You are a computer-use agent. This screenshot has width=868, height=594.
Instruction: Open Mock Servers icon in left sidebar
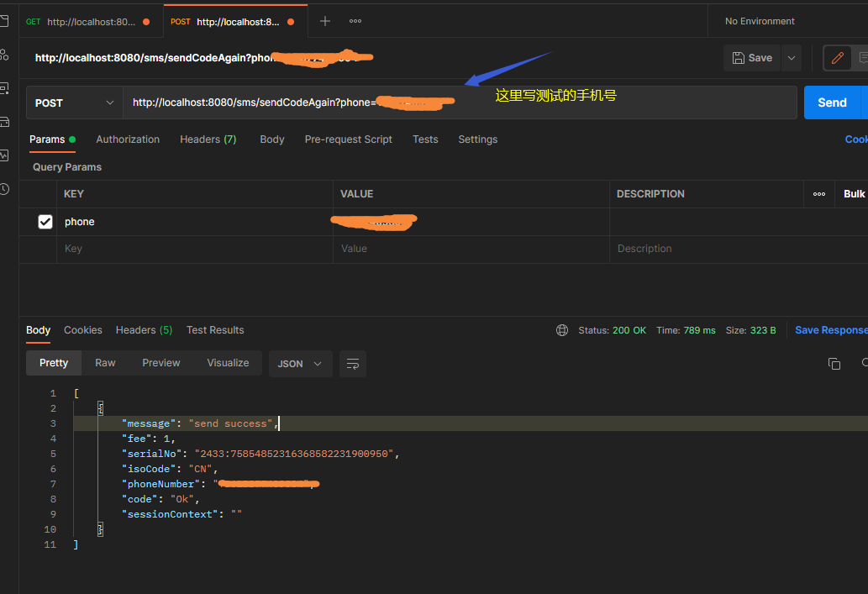(4, 122)
